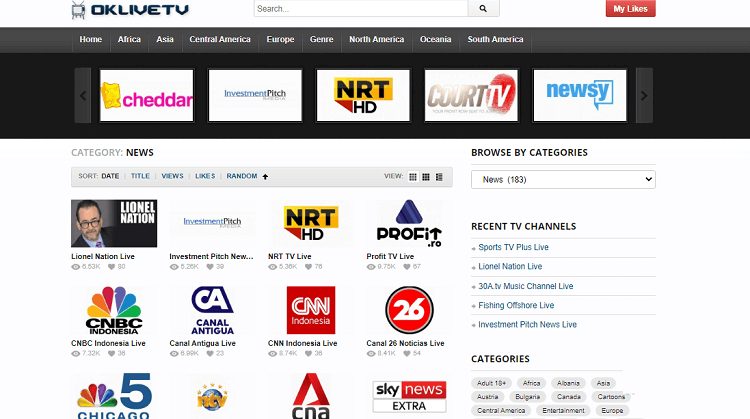Click the Canal Antigua Live title link
Screen dimensions: 750x419
pyautogui.click(x=202, y=343)
